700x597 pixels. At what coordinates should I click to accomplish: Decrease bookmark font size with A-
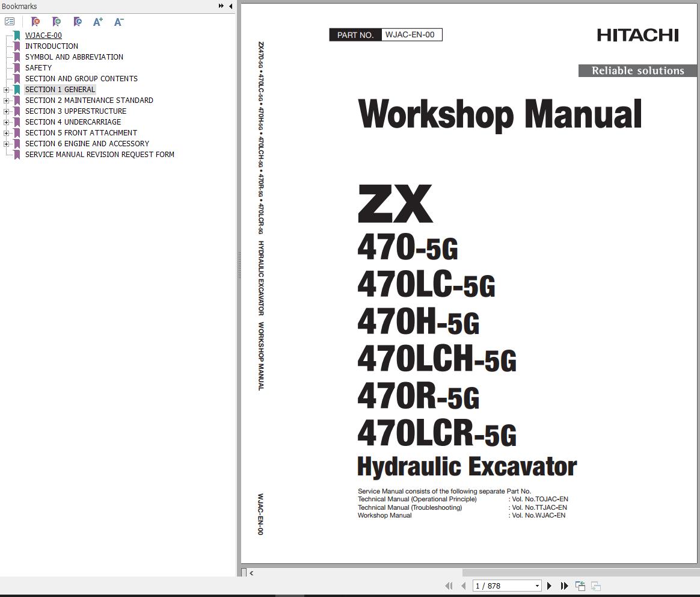click(118, 22)
